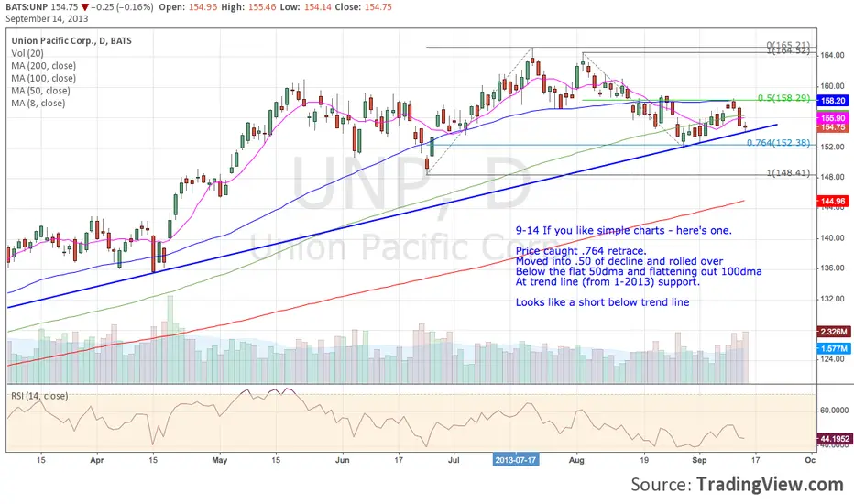Viewport: 854px width, 504px height.
Task: Click the 160.00 price axis label
Action: 832,86
